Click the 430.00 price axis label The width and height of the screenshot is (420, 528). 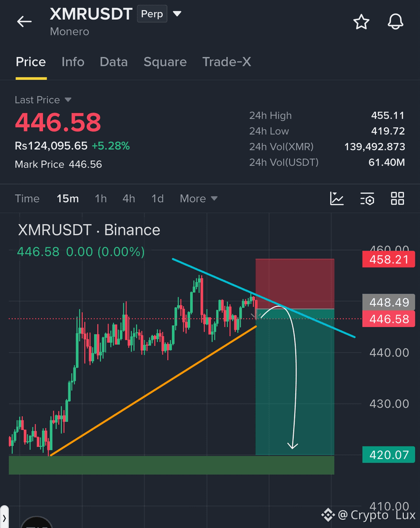point(389,404)
